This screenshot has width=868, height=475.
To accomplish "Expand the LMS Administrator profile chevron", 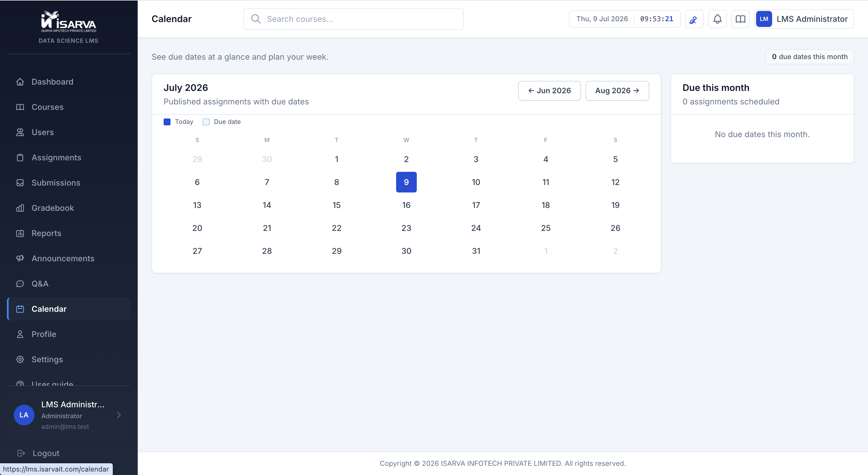I will pyautogui.click(x=119, y=415).
